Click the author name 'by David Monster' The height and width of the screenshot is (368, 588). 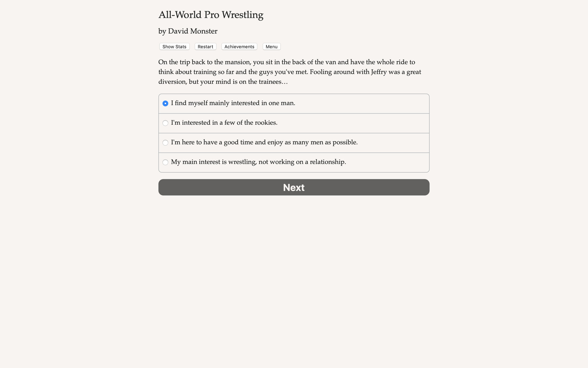tap(187, 31)
